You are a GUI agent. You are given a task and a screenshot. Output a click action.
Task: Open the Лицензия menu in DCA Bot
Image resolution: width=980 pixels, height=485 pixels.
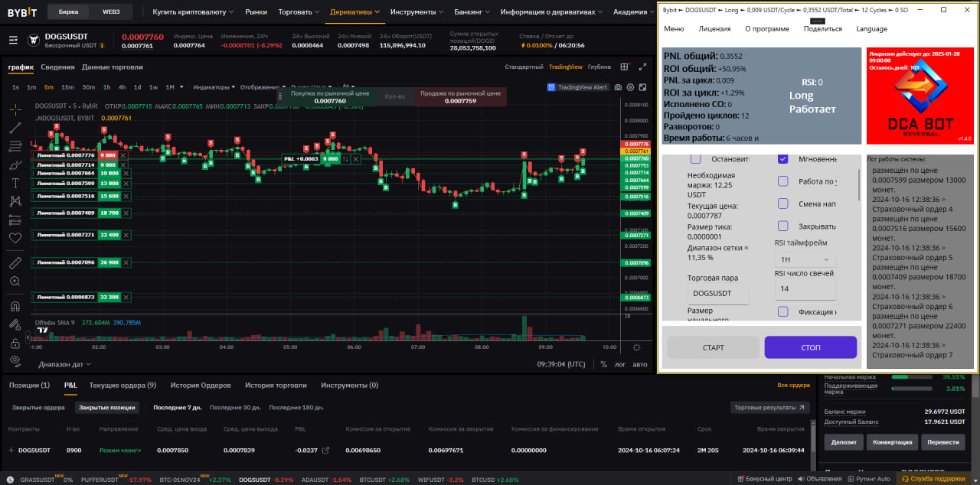714,29
